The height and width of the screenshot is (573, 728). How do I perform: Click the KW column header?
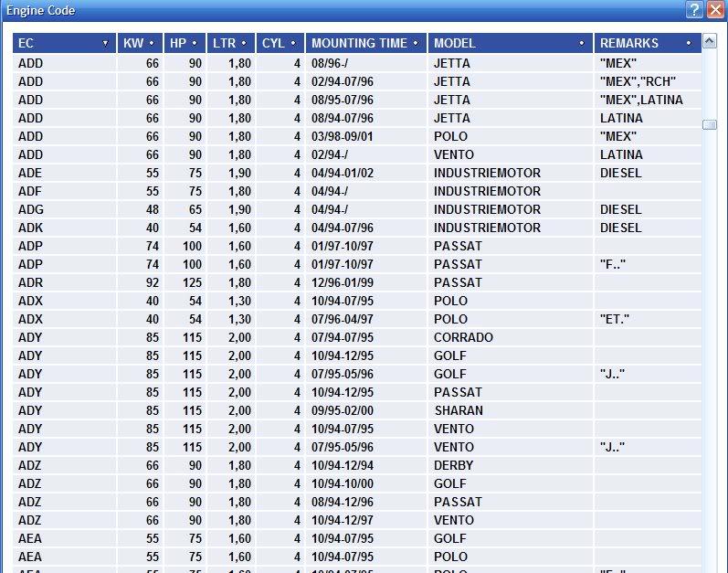[x=140, y=43]
